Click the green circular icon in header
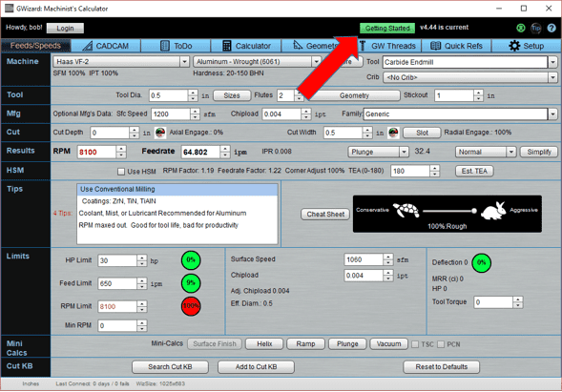 point(521,28)
